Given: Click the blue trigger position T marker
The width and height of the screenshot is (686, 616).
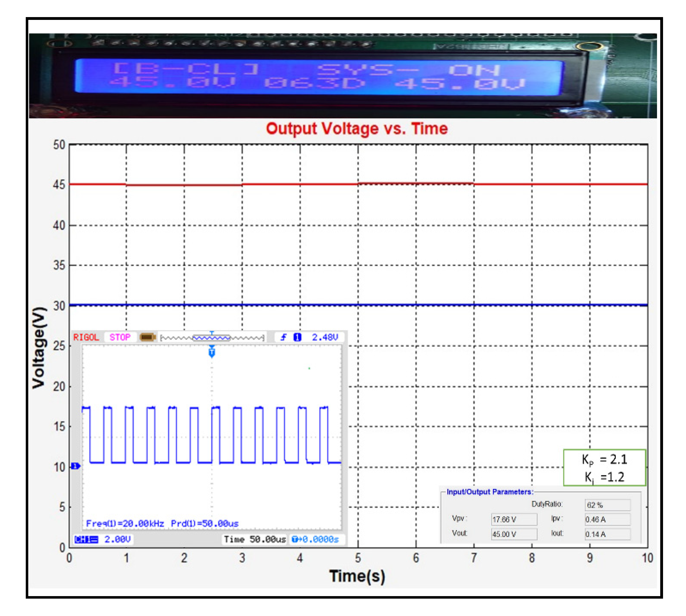Looking at the screenshot, I should point(212,352).
